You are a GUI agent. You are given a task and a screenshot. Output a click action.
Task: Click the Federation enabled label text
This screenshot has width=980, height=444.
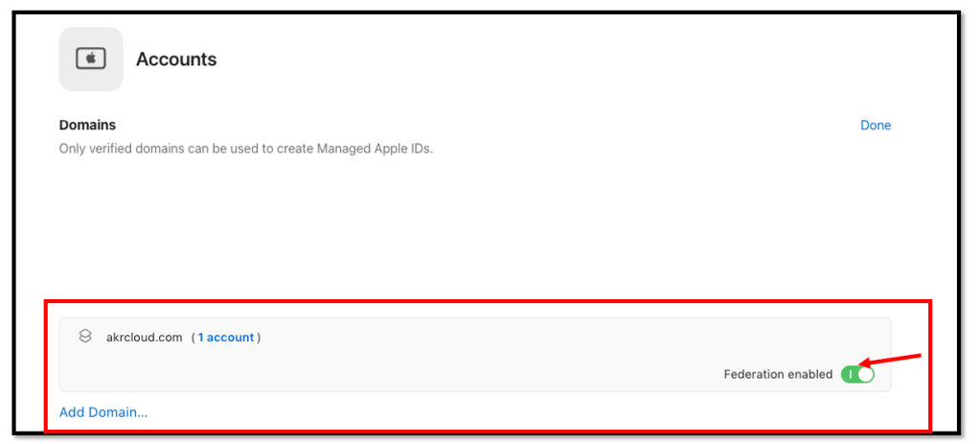(778, 374)
